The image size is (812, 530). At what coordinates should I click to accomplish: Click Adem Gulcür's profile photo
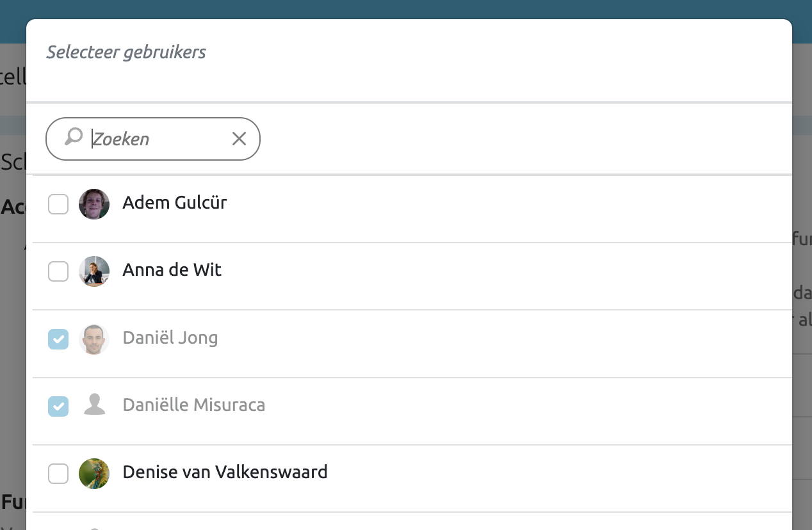coord(94,204)
